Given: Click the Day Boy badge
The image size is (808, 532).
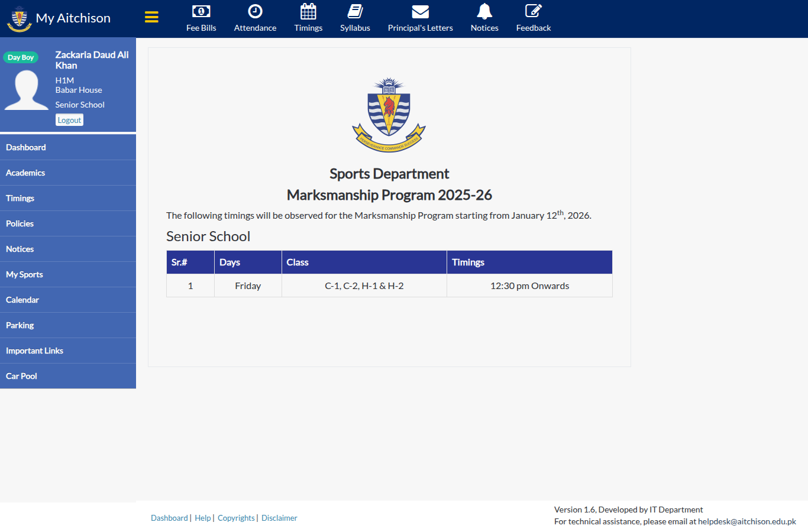Looking at the screenshot, I should 21,57.
